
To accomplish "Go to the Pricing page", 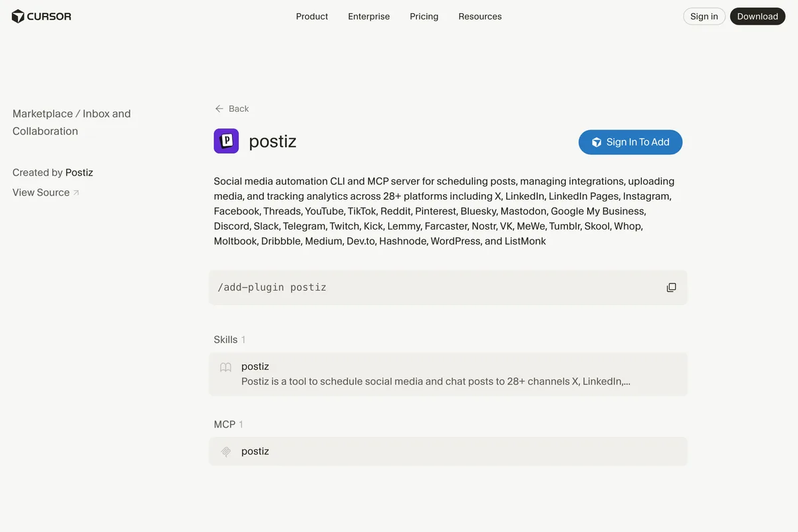I will pyautogui.click(x=424, y=17).
